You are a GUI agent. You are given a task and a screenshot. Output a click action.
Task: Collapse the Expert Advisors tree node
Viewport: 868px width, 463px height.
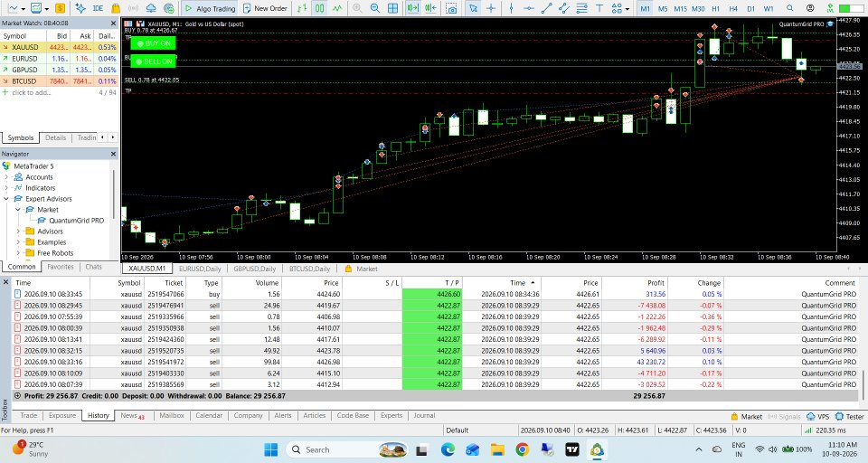point(6,199)
